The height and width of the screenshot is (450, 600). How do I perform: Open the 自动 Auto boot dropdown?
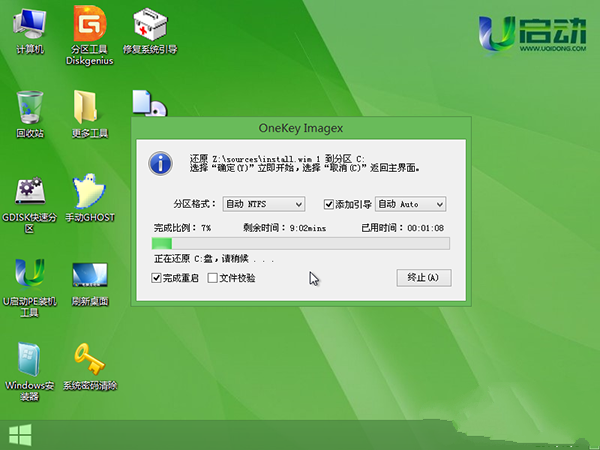coord(411,204)
